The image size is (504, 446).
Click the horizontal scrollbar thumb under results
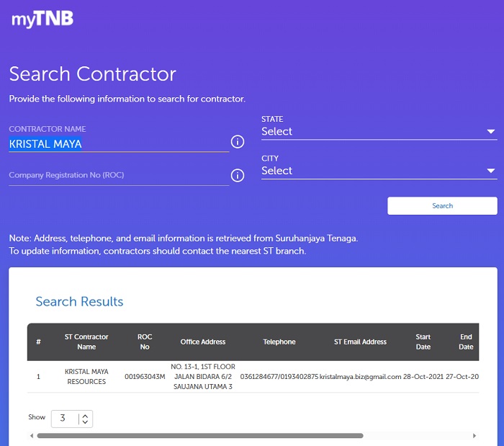pyautogui.click(x=200, y=436)
